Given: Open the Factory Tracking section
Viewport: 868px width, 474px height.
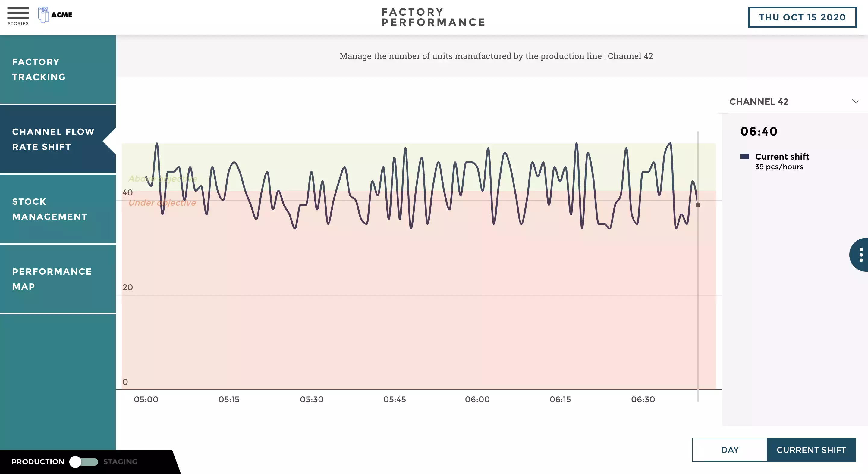Looking at the screenshot, I should [x=58, y=69].
